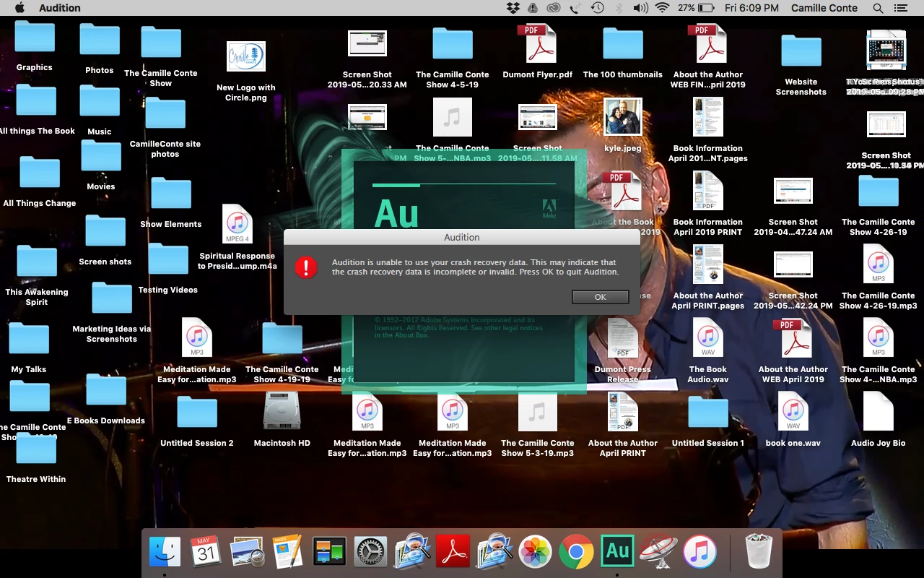
Task: Launch Google Chrome from the Dock
Action: click(x=576, y=553)
